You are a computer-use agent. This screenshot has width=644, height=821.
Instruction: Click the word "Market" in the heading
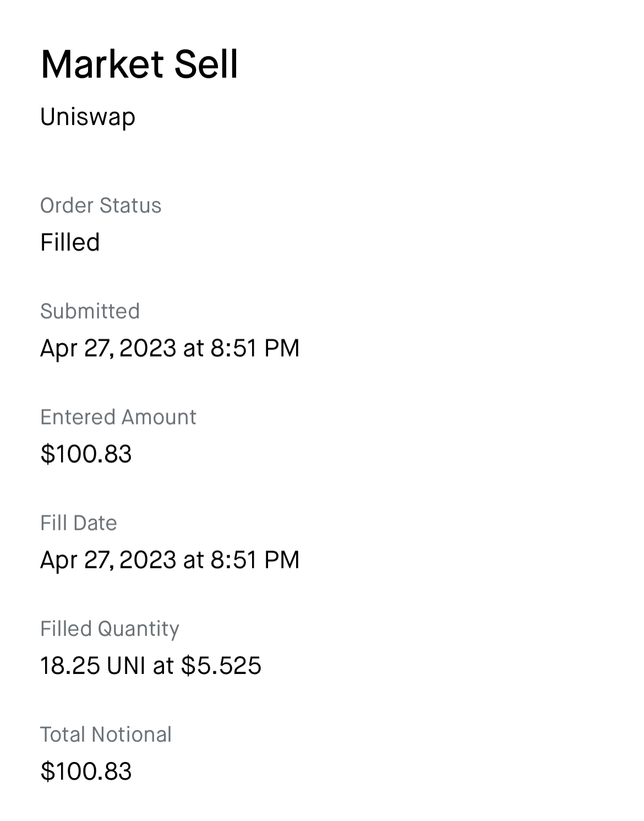102,64
